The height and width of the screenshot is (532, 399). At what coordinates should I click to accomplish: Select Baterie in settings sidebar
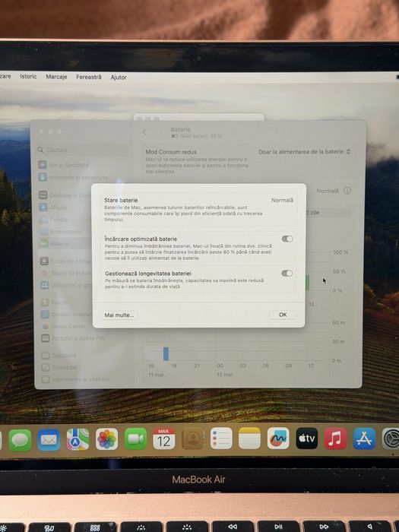point(65,244)
